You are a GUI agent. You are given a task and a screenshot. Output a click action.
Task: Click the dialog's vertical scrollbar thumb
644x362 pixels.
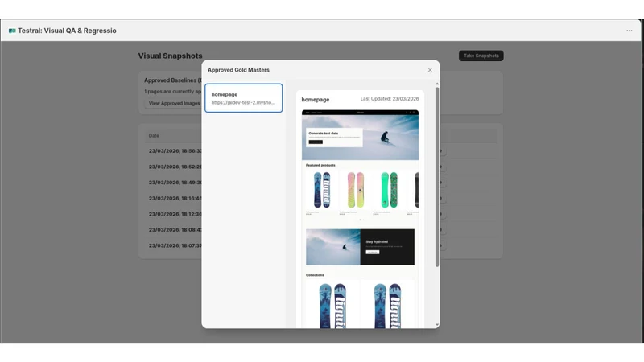(437, 177)
